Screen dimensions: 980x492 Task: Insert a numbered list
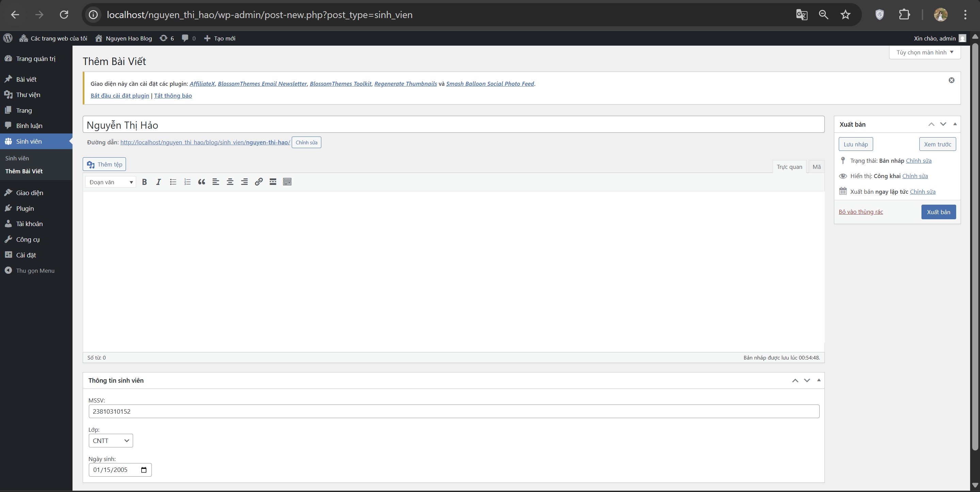(187, 182)
